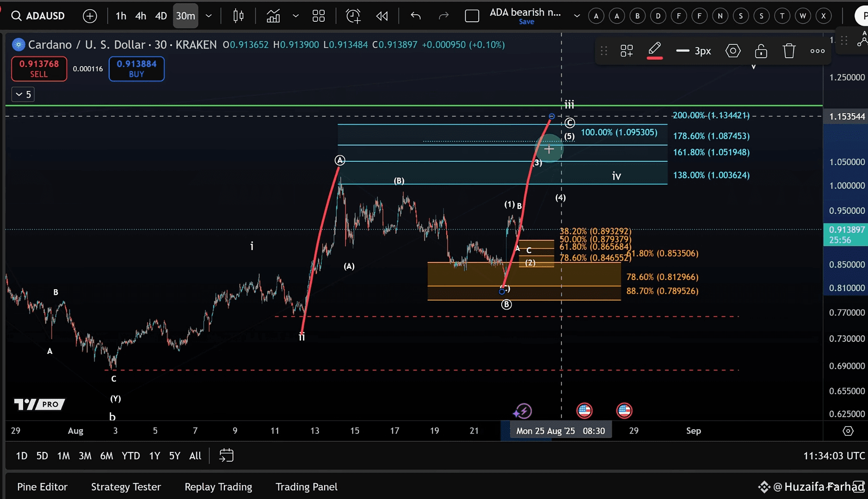Set the range to All
This screenshot has width=868, height=499.
pos(195,456)
